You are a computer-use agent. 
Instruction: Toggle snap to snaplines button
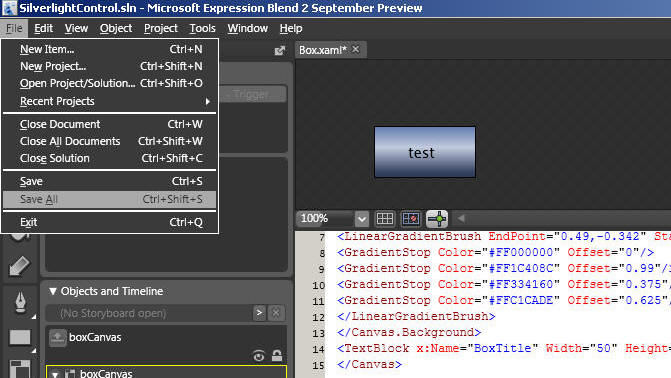point(437,219)
